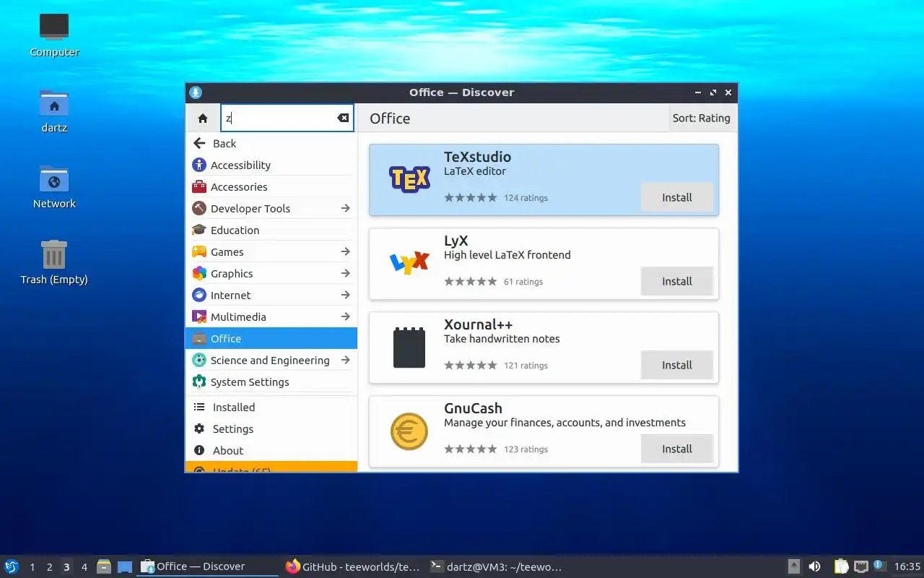This screenshot has width=924, height=578.
Task: Open the taskbar file manager icon
Action: pyautogui.click(x=104, y=566)
